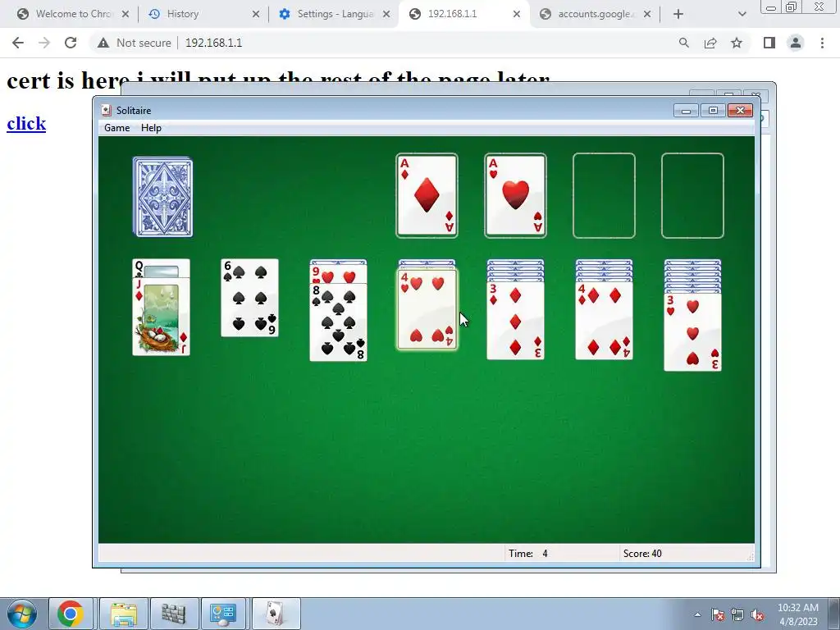Open Chrome from the taskbar
Viewport: 840px width, 630px height.
(71, 614)
